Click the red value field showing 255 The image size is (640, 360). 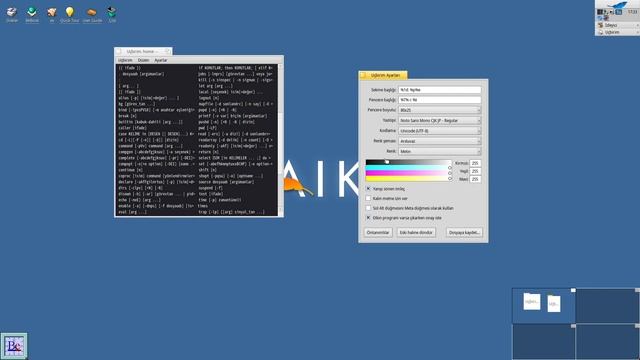(475, 163)
